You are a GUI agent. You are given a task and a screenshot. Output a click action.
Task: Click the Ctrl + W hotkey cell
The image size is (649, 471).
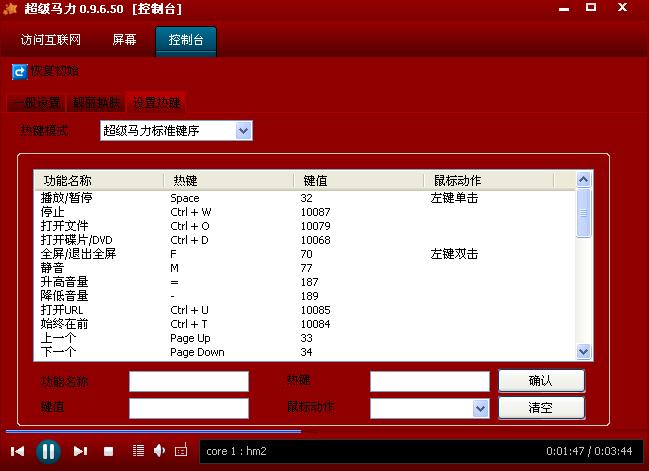[190, 212]
